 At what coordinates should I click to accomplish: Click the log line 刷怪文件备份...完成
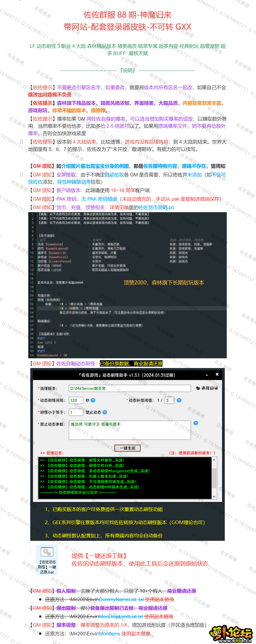click(82, 460)
